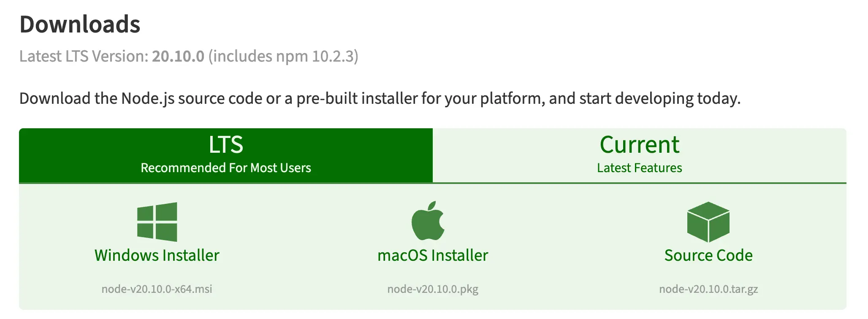This screenshot has height=319, width=868.
Task: Click the 'includes npm 10.2.3' text
Action: coord(283,56)
